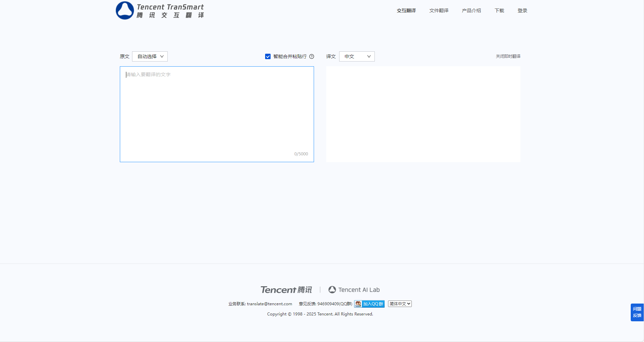Open the 下载 page

(499, 11)
